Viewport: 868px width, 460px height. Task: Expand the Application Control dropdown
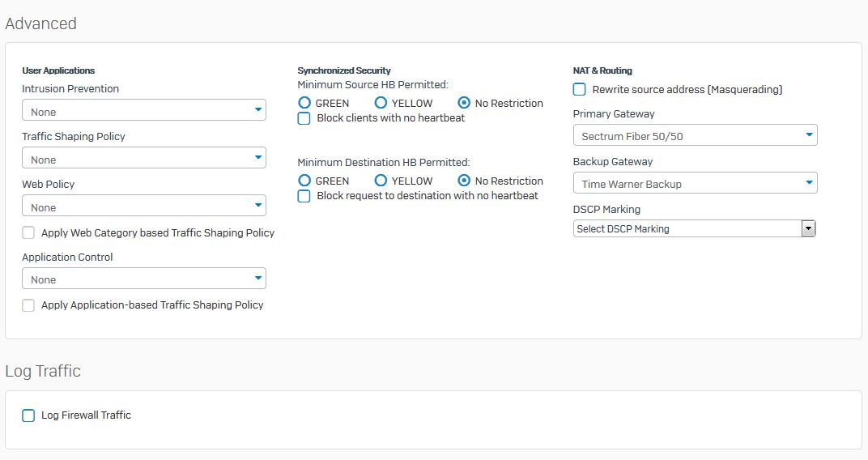click(x=144, y=279)
